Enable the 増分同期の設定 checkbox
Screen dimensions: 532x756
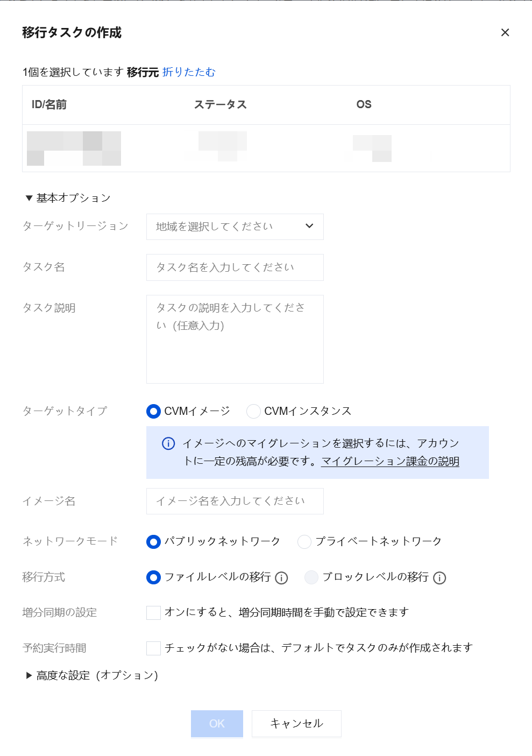coord(153,612)
